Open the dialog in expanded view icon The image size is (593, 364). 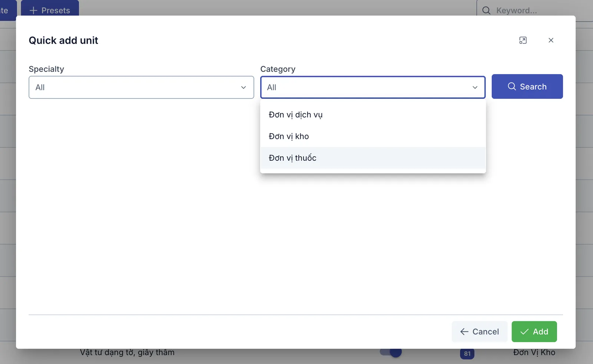523,40
